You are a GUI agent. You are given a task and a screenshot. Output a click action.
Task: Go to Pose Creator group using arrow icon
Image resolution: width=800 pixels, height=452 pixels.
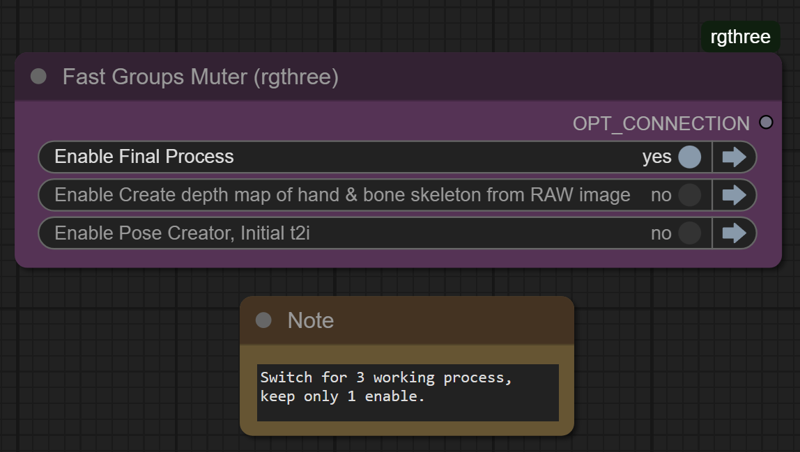tap(734, 233)
